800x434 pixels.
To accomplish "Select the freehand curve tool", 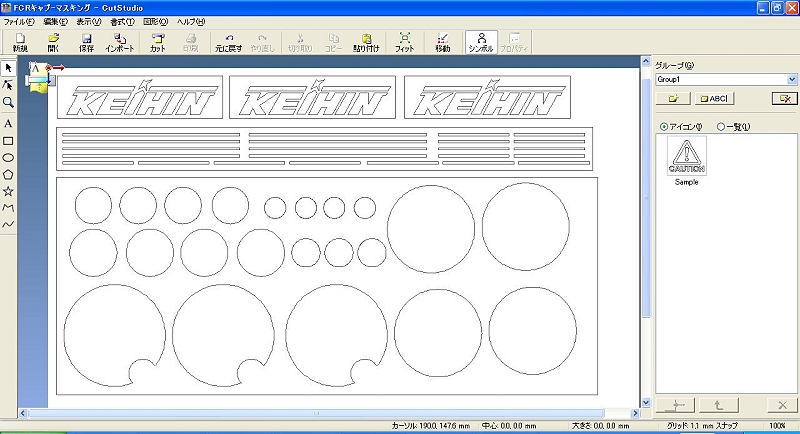I will (x=8, y=224).
